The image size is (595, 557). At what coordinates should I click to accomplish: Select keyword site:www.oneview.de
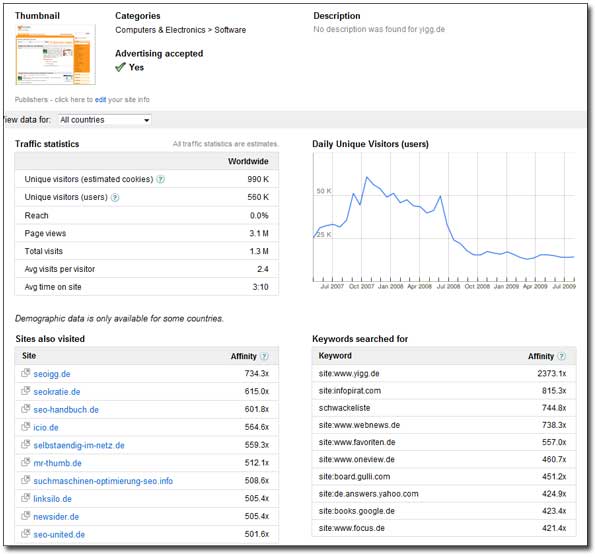pyautogui.click(x=357, y=459)
